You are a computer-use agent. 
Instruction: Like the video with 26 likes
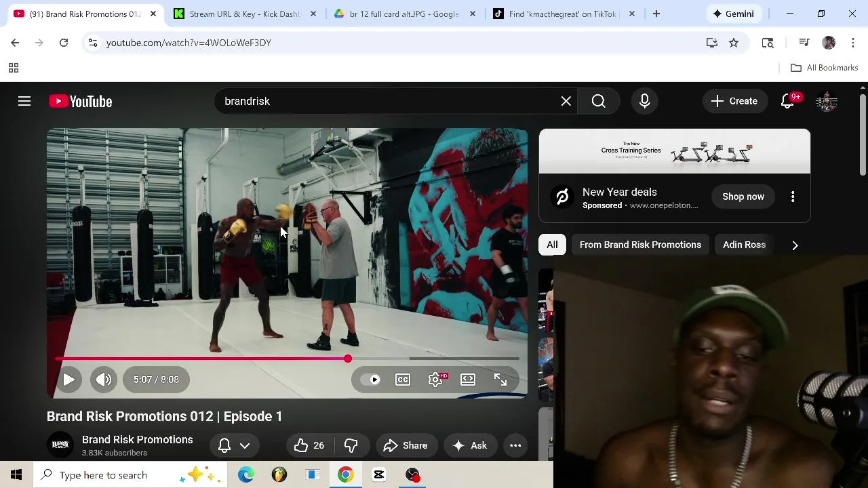[x=309, y=445]
